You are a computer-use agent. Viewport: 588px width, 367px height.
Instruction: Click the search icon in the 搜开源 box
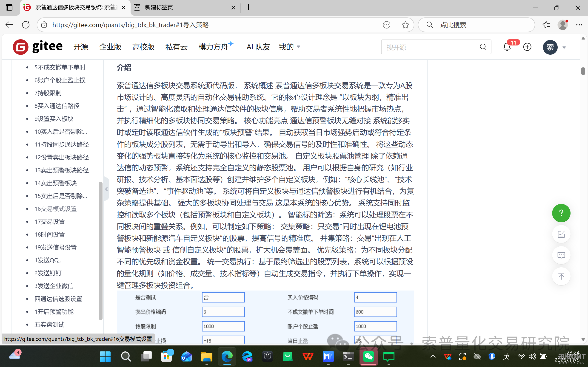pos(483,47)
